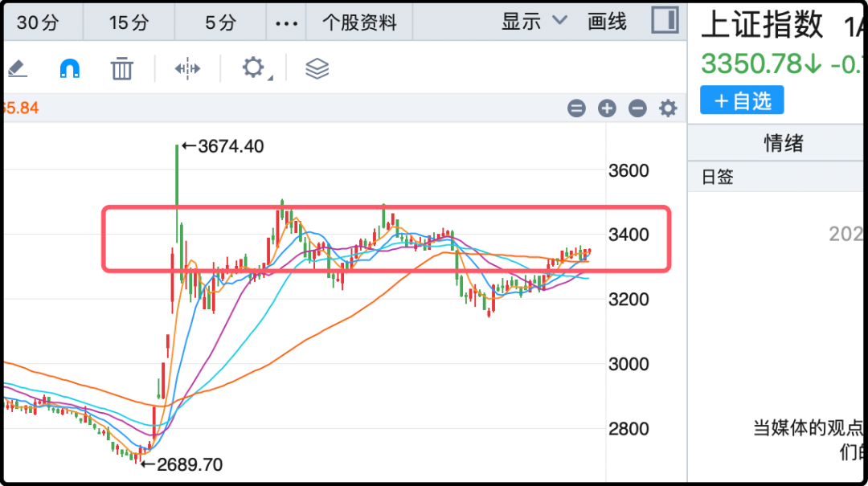Select the eraser drawing tool

(x=16, y=69)
